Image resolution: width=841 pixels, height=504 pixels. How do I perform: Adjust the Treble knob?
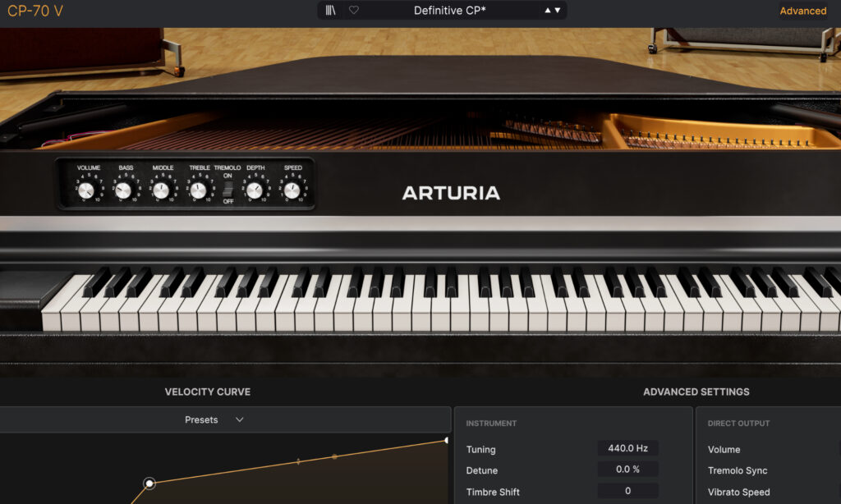197,190
